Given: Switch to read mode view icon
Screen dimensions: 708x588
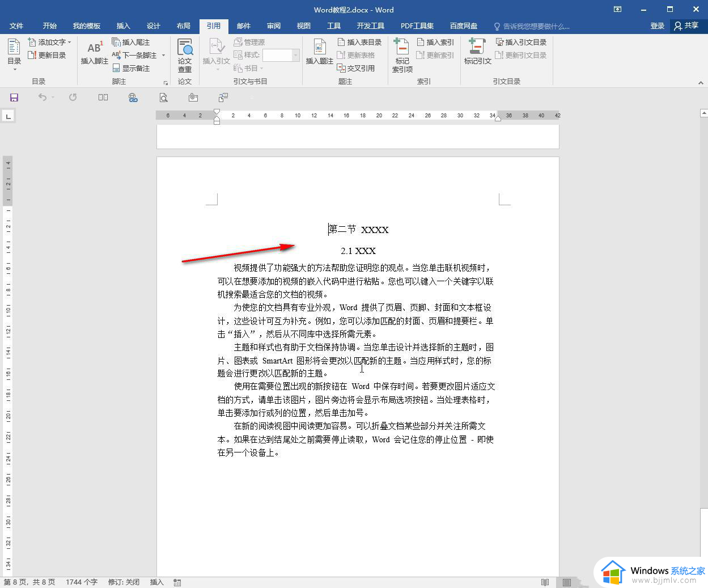Looking at the screenshot, I should tap(545, 582).
